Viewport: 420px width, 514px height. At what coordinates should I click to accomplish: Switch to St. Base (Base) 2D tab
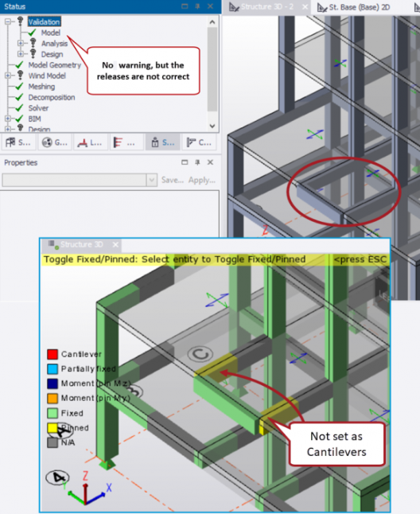tap(360, 7)
